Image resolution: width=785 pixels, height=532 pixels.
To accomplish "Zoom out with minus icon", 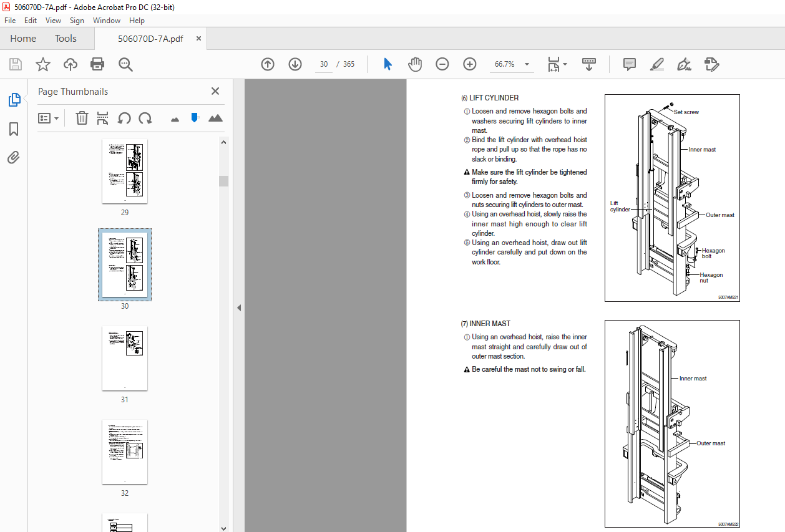I will pyautogui.click(x=442, y=64).
